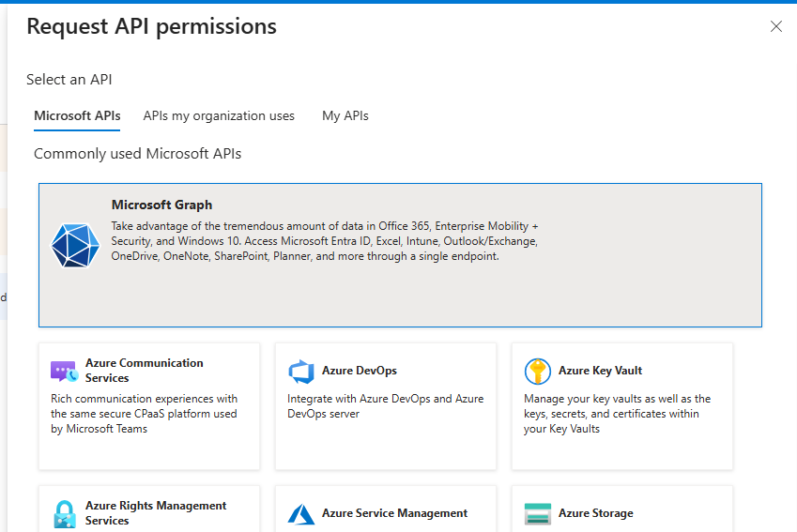Select the Microsoft Graph heading
This screenshot has width=797, height=532.
tap(162, 205)
